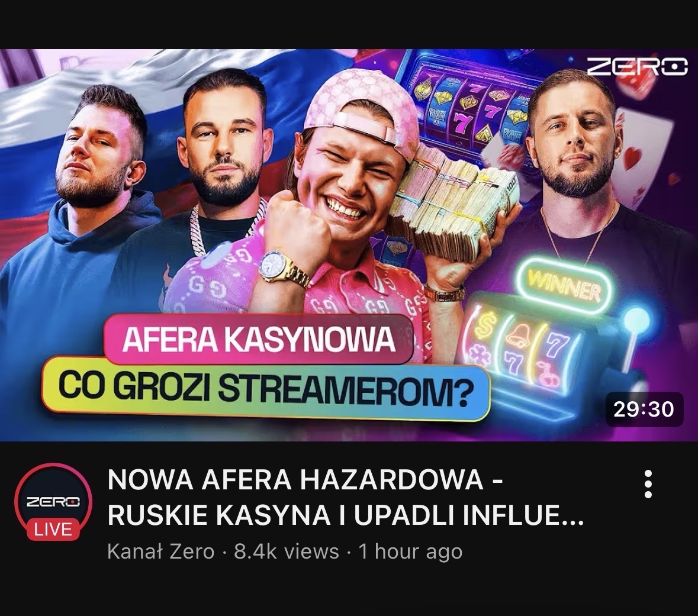Click the neon slot machine with sevens
698x616 pixels.
point(548,343)
